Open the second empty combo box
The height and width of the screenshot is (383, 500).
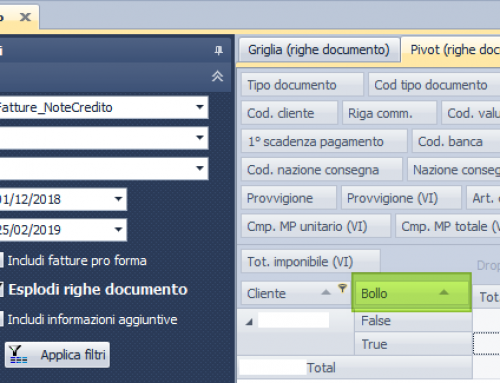200,137
